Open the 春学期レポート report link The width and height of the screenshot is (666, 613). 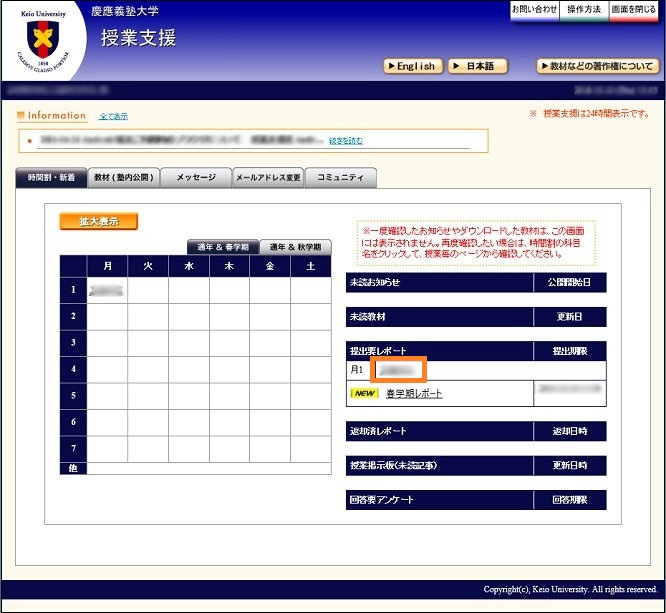click(x=414, y=394)
